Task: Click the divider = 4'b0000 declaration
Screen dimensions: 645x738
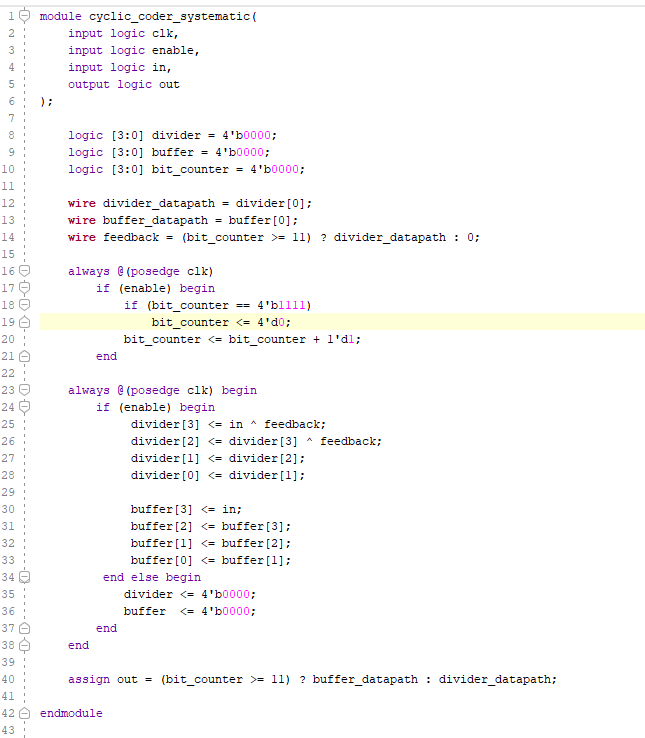Action: (172, 136)
